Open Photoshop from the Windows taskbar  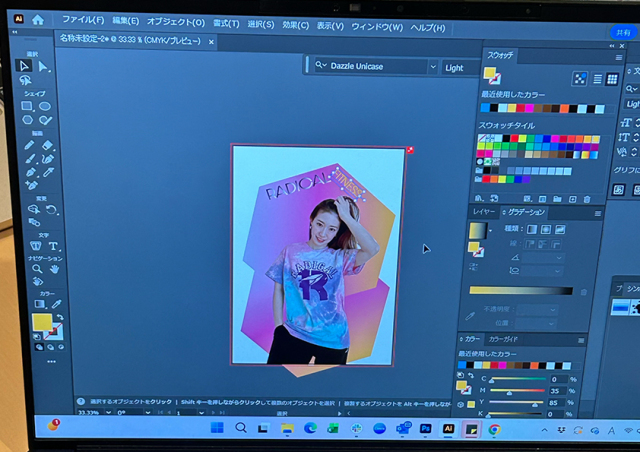pos(426,428)
